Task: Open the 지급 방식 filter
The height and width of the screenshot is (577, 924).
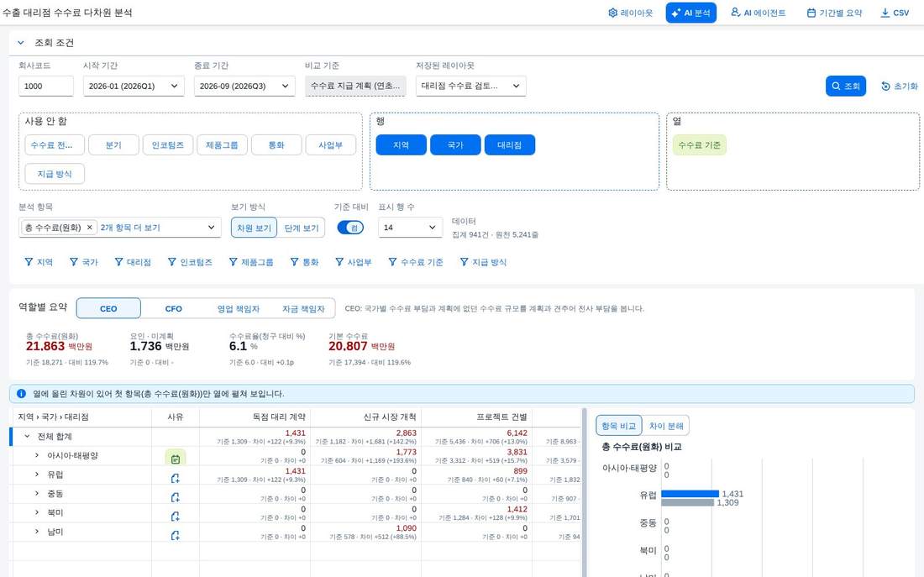Action: (483, 262)
